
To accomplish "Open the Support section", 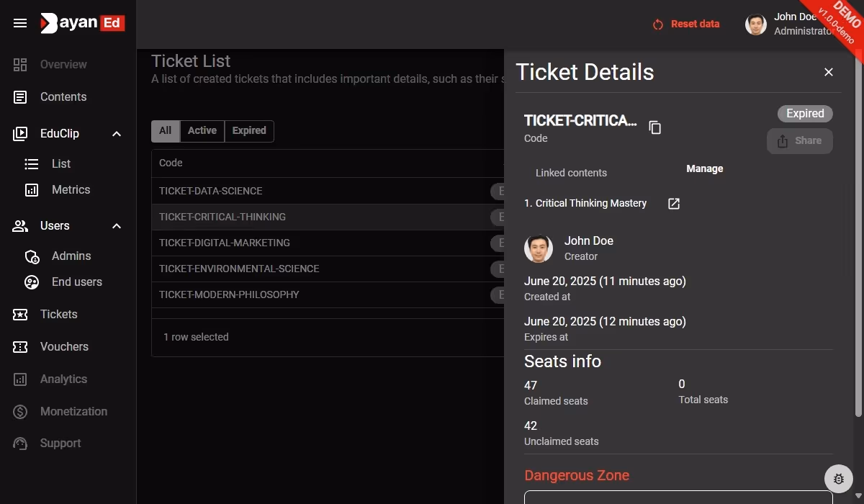I will coord(60,443).
